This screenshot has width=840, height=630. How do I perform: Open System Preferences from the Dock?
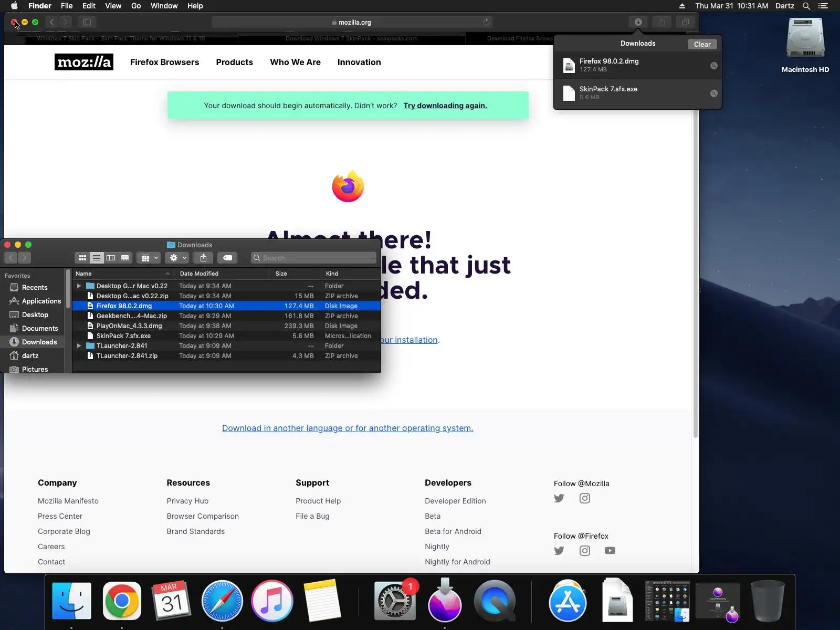(395, 601)
